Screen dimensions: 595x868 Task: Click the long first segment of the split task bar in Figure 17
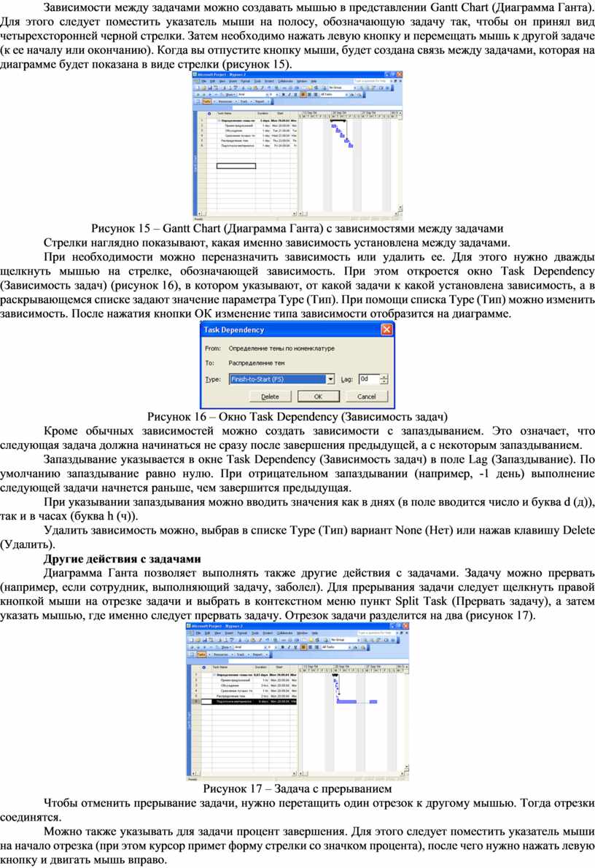point(346,702)
